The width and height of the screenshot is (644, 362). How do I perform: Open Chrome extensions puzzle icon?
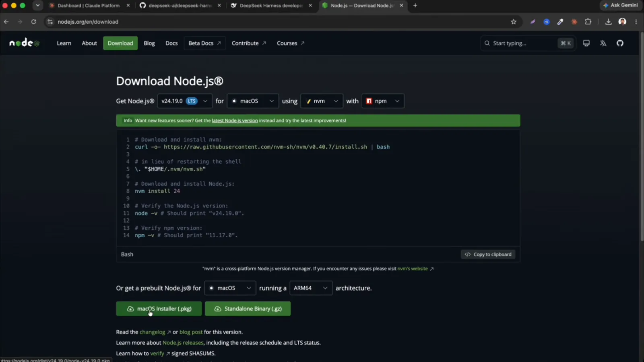click(x=588, y=22)
